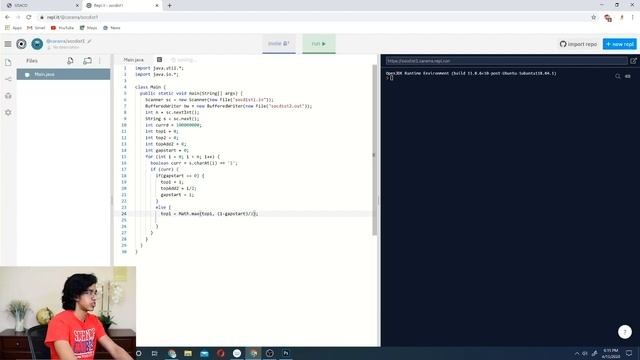Click the invite button

(x=279, y=44)
